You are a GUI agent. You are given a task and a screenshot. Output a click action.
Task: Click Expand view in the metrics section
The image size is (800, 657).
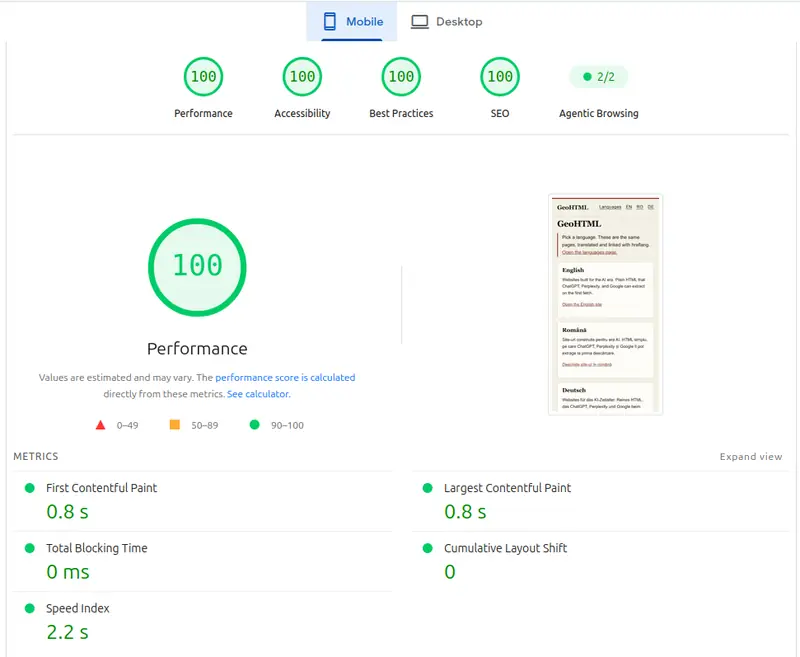[x=751, y=457]
